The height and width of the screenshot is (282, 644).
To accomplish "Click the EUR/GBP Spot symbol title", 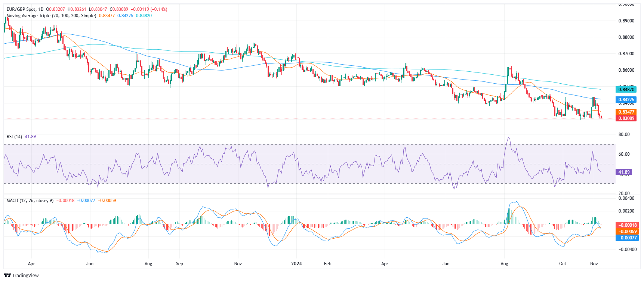I will pos(25,9).
